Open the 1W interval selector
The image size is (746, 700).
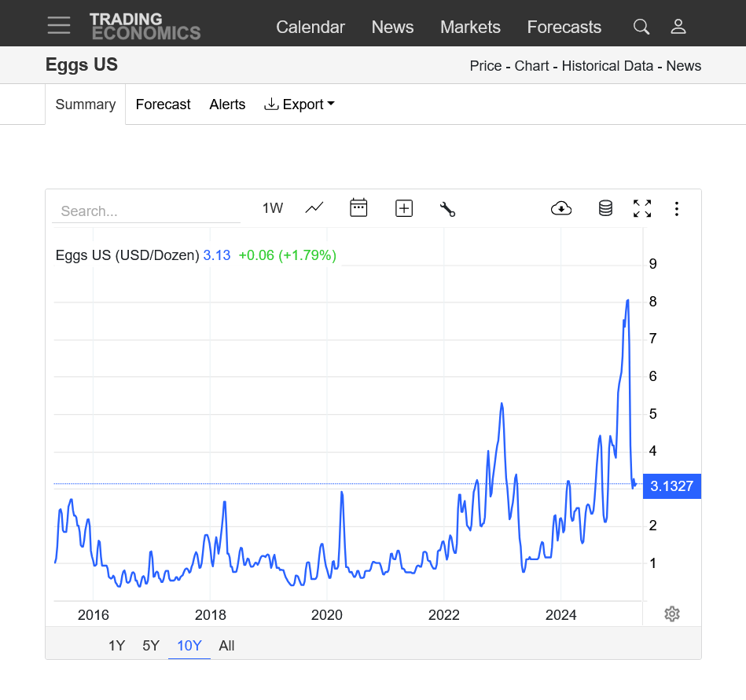click(x=273, y=208)
